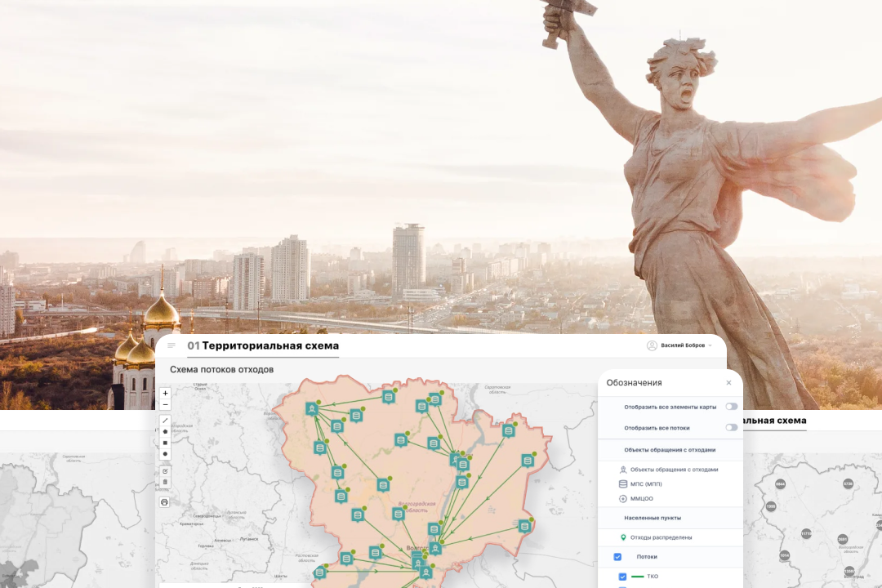
Task: Click the green ТКО line swatch
Action: (x=637, y=577)
